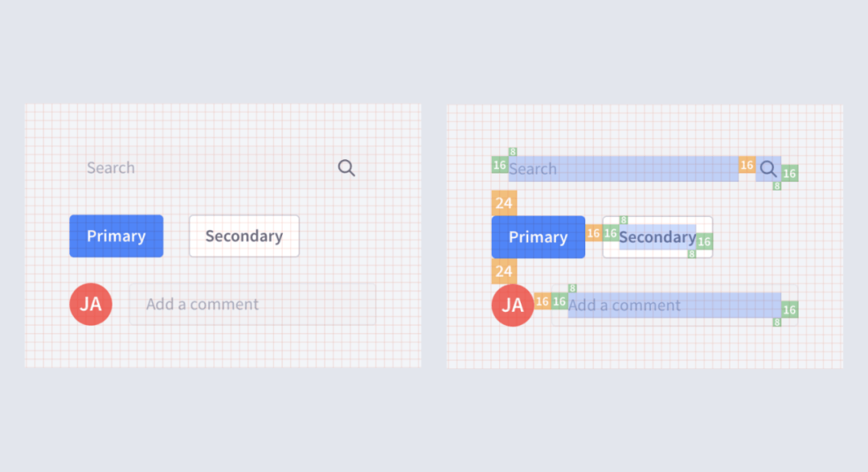Click the Primary button in the plain mockup
This screenshot has width=868, height=472.
pyautogui.click(x=117, y=236)
